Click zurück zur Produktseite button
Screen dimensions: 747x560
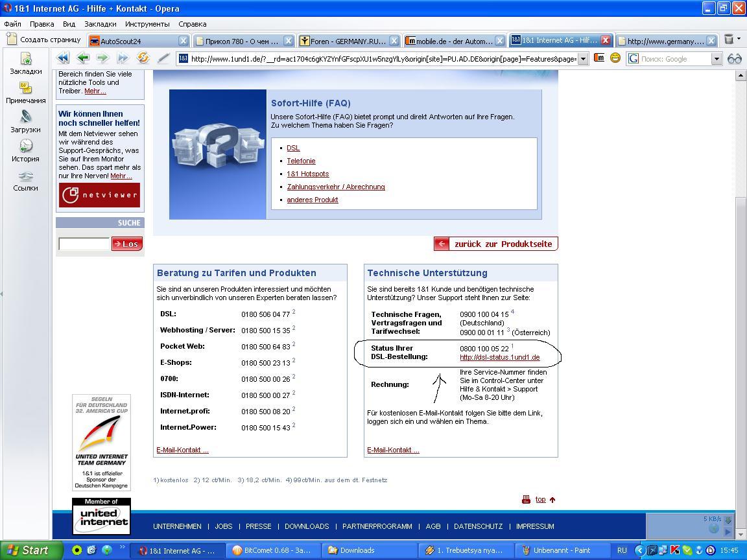[x=495, y=244]
